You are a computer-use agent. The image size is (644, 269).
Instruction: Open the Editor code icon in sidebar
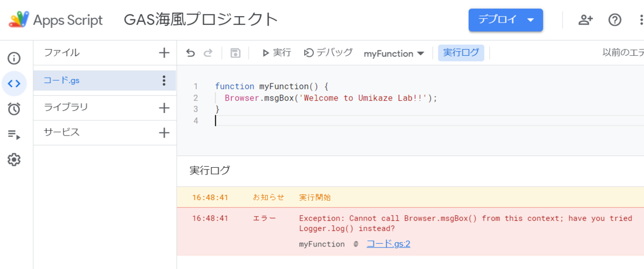click(x=14, y=83)
